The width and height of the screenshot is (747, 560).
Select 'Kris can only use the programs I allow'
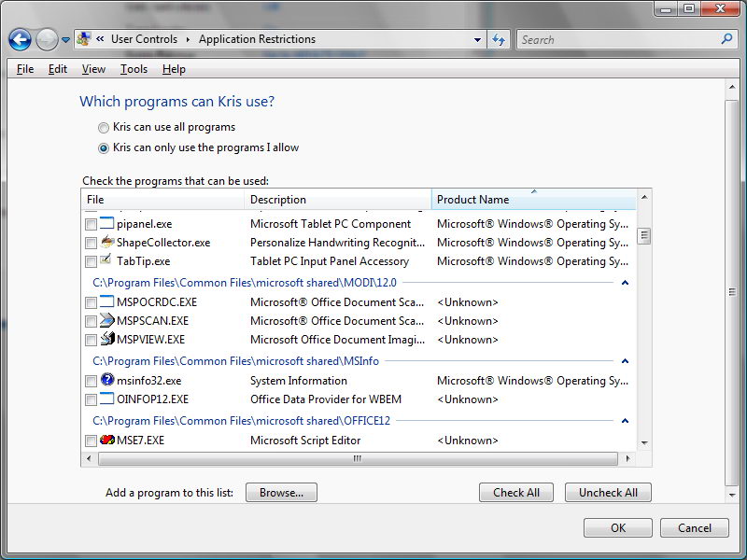(x=103, y=148)
